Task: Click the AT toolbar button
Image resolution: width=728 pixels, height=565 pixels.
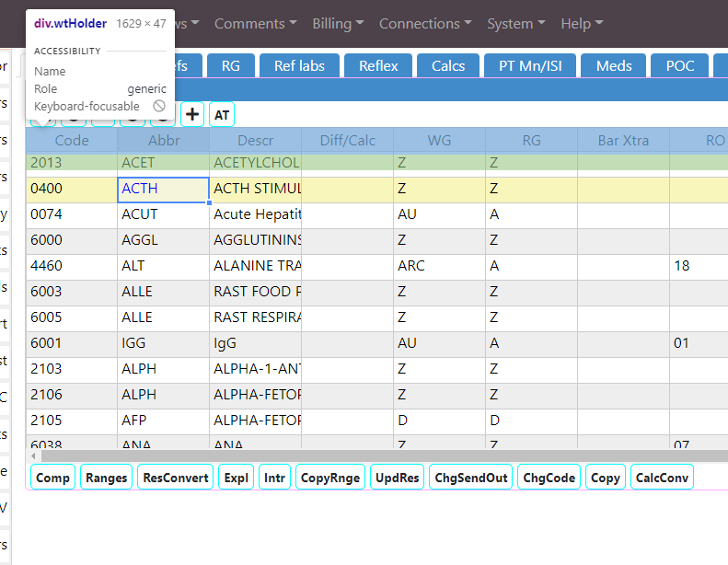Action: pos(222,115)
